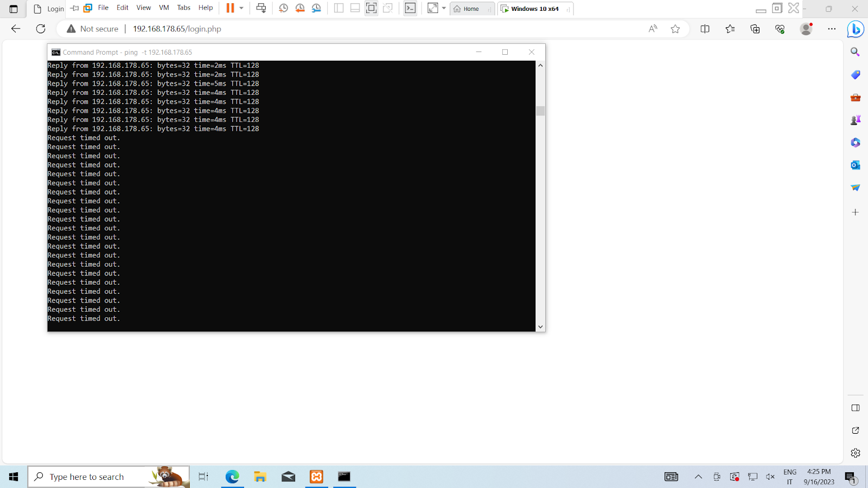Revert the VM to the previous snapshot
The image size is (868, 488).
pos(300,8)
